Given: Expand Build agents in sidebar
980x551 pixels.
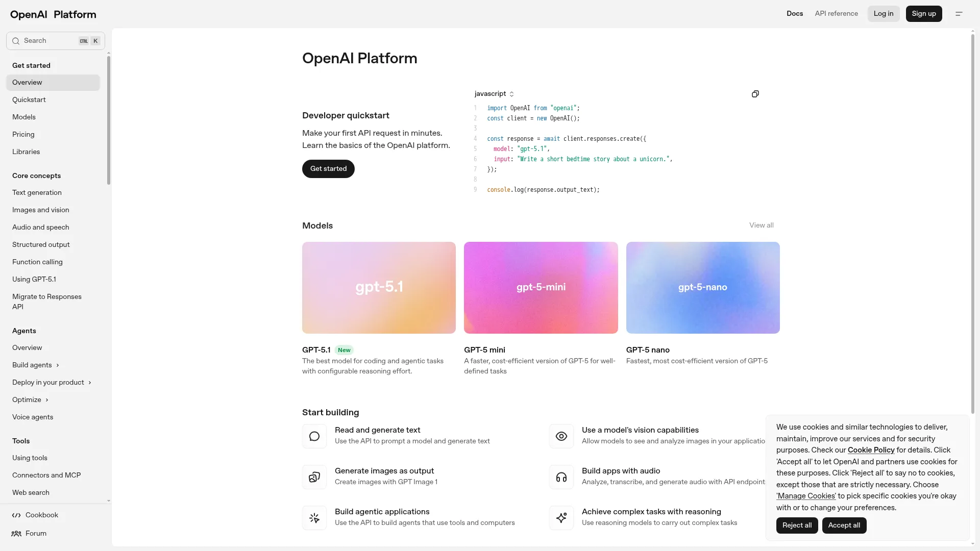Looking at the screenshot, I should point(36,365).
